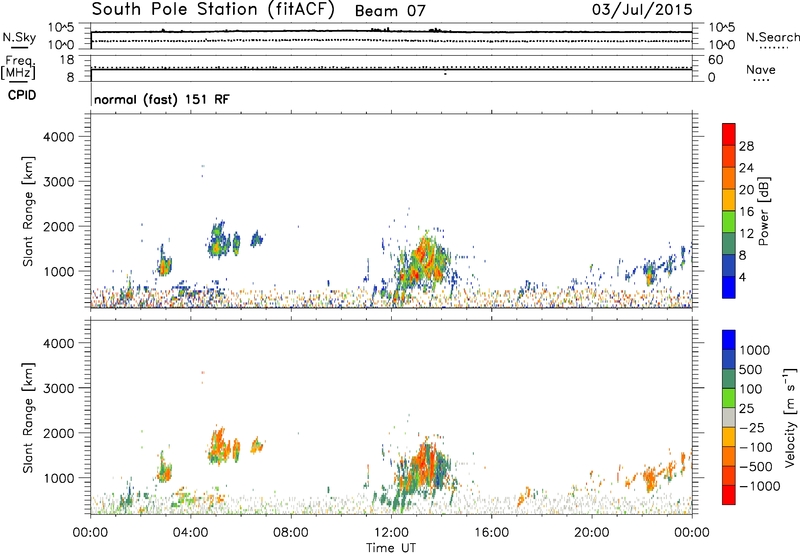The width and height of the screenshot is (800, 554).
Task: Click the 'Nave' legend label
Action: [x=761, y=69]
